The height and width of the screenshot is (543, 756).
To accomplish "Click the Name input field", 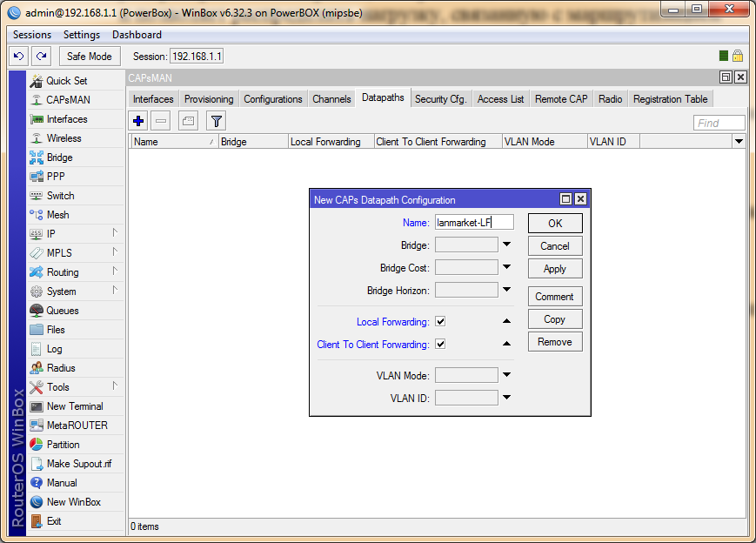I will (474, 223).
